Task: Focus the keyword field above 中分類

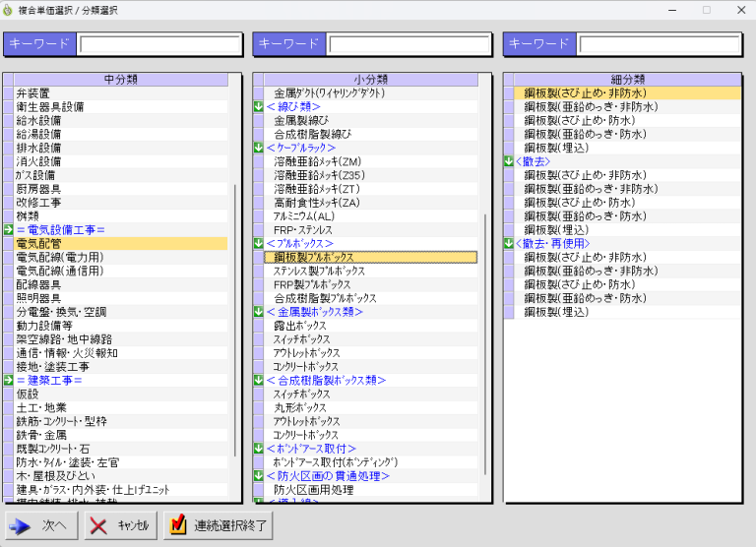Action: 160,45
